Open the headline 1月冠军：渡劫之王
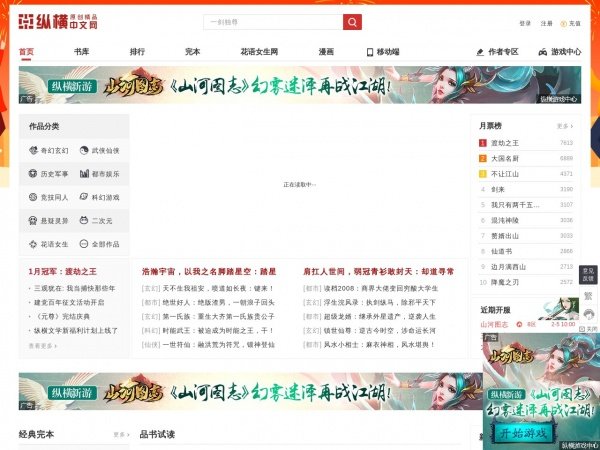Image resolution: width=600 pixels, height=450 pixels. (x=62, y=272)
